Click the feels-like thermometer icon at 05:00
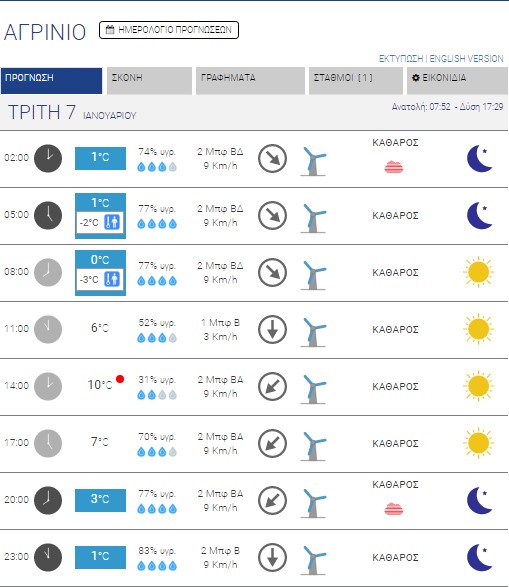Image resolution: width=509 pixels, height=587 pixels. tap(112, 222)
